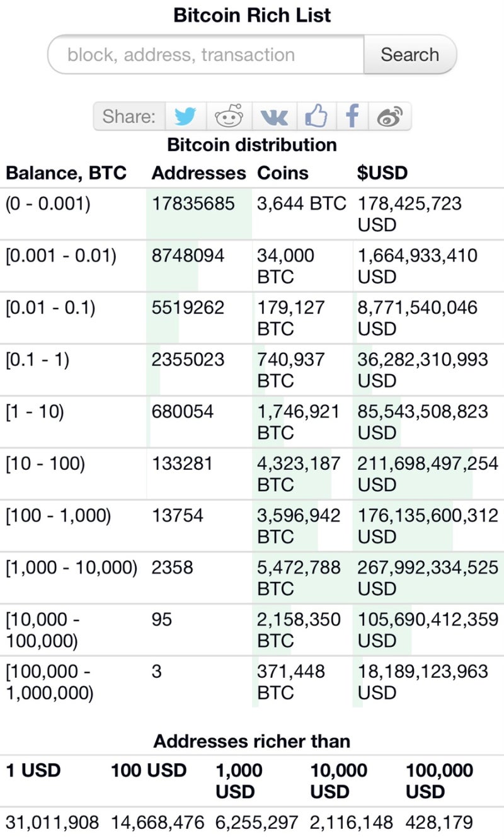Share page on Twitter
Viewport: 504px width, 839px height.
[185, 117]
